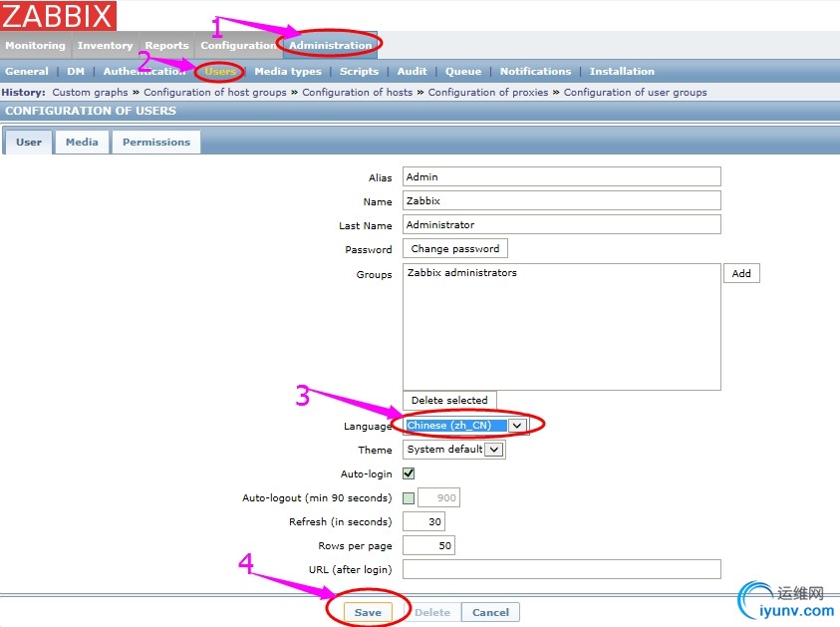
Task: Click the Refresh seconds field
Action: click(x=423, y=521)
